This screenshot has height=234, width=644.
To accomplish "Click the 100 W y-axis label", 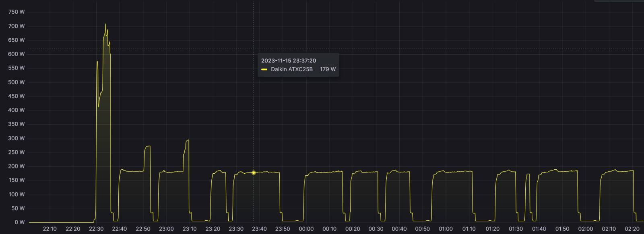I will (x=17, y=194).
